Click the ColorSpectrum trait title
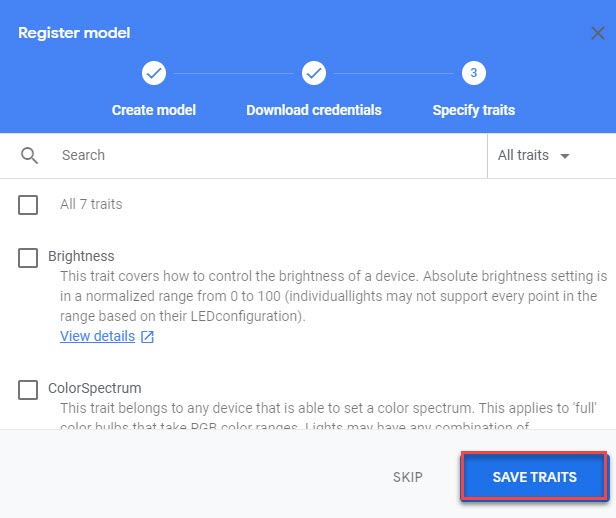Screen dimensions: 616x518 point(94,387)
